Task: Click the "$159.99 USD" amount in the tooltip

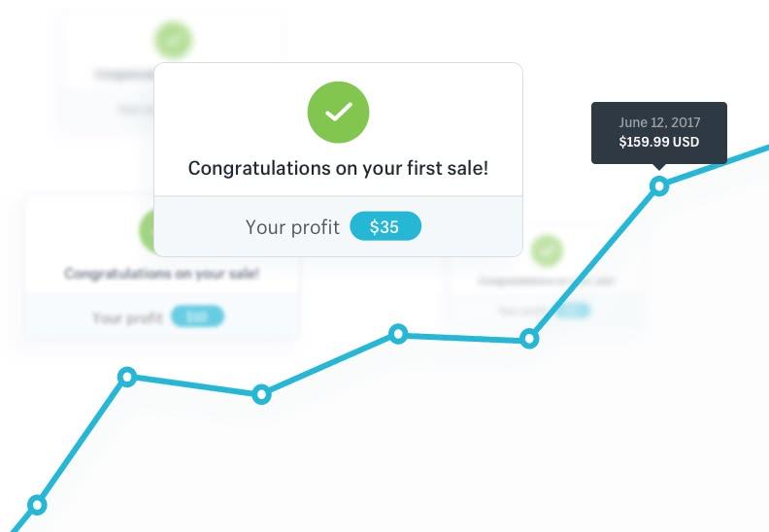Action: 659,142
